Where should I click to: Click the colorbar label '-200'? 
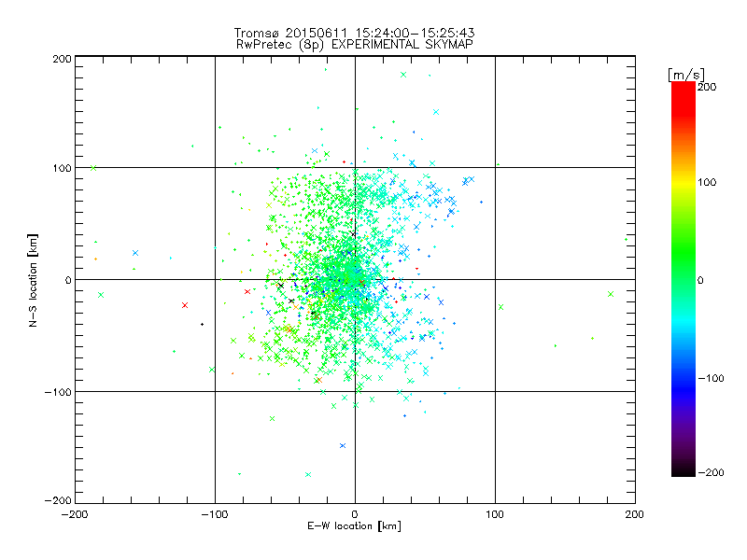pos(711,472)
